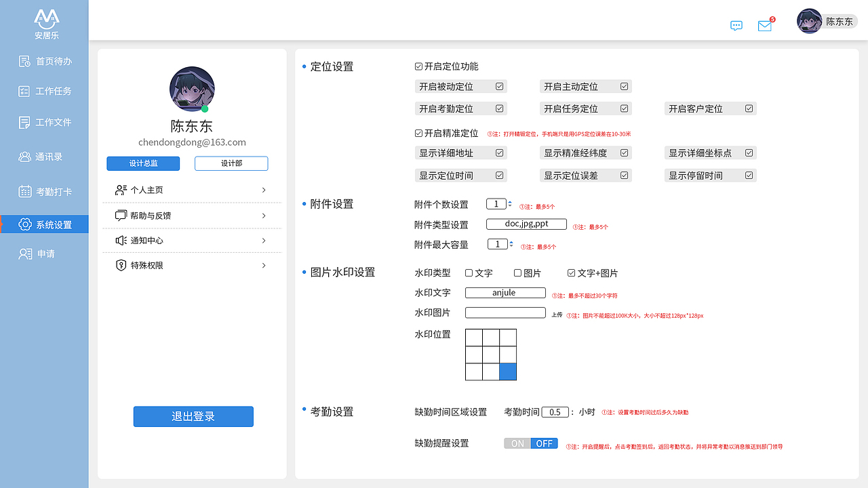Viewport: 868px width, 488px height.
Task: Click the 帮助与反馈 speech icon
Action: (121, 216)
